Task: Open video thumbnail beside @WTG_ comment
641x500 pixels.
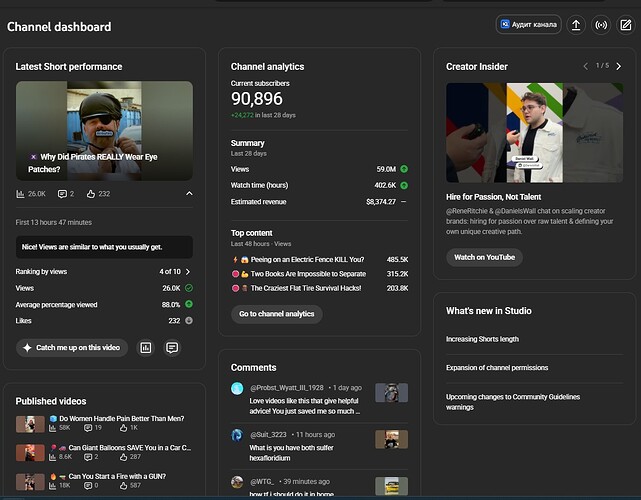Action: tap(392, 486)
